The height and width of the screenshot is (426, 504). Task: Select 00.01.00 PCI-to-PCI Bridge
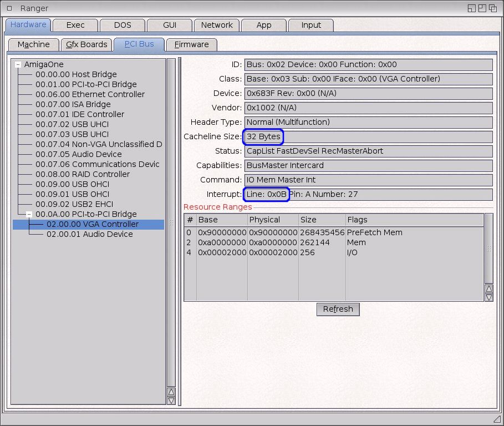pyautogui.click(x=86, y=84)
